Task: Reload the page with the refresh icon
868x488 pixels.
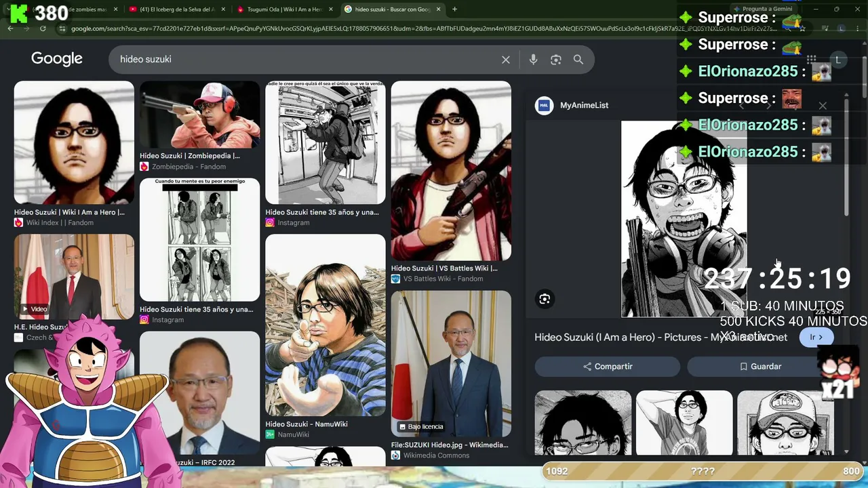Action: 43,28
